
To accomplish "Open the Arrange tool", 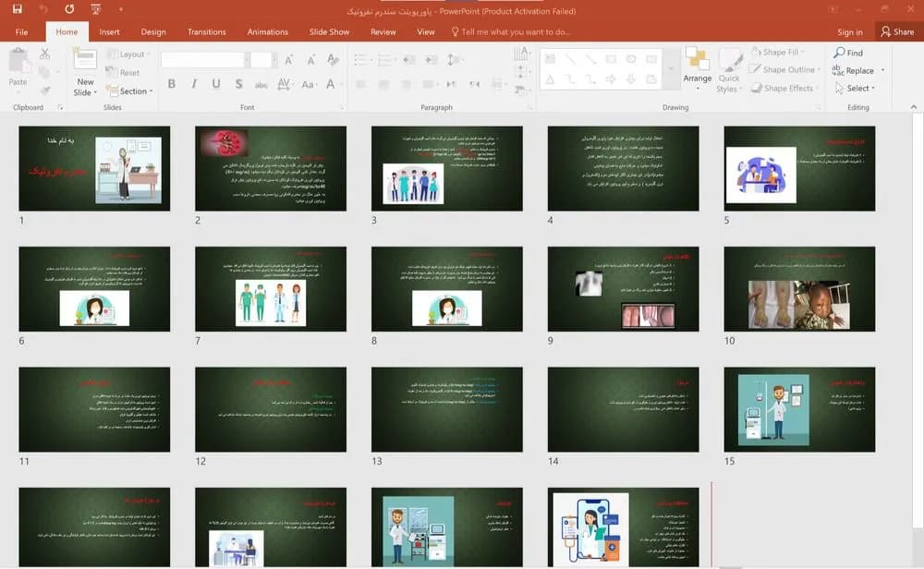I will click(697, 69).
